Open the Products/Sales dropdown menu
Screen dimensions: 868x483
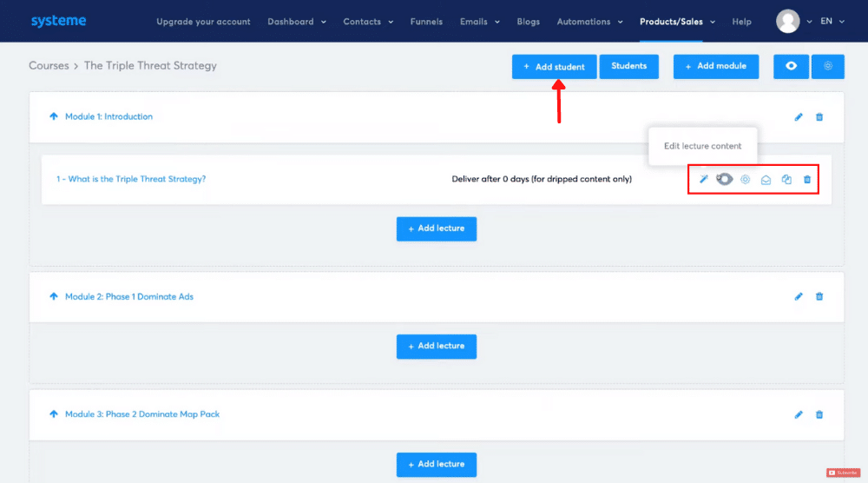point(678,22)
